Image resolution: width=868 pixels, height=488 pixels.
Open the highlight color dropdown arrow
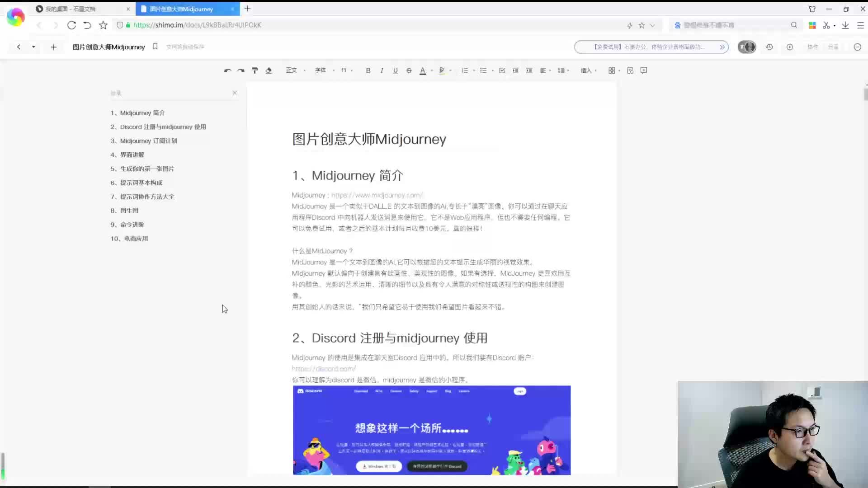click(x=451, y=70)
